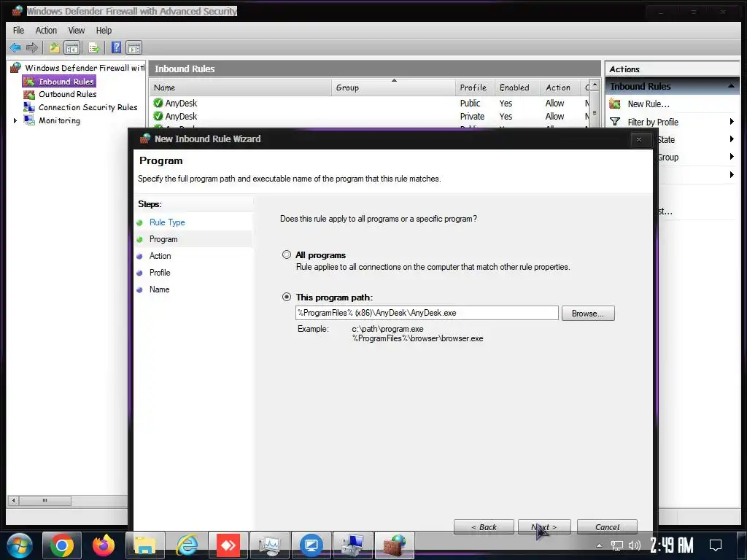Open the network tray icon
The height and width of the screenshot is (560, 747).
coord(617,545)
